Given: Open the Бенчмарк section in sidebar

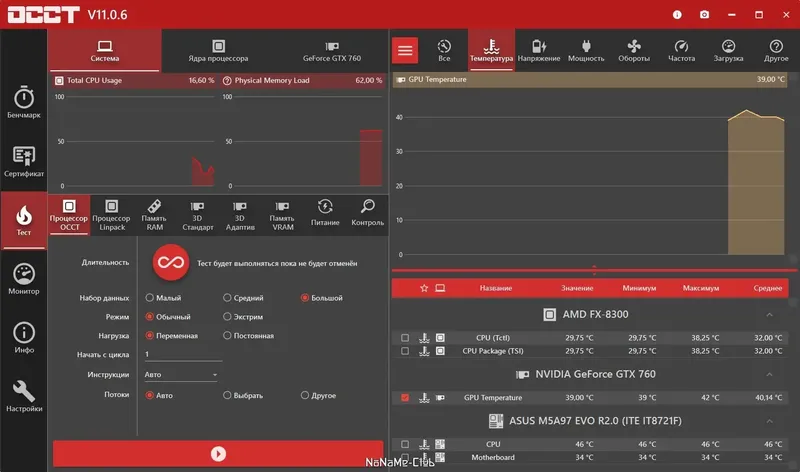Looking at the screenshot, I should (23, 103).
